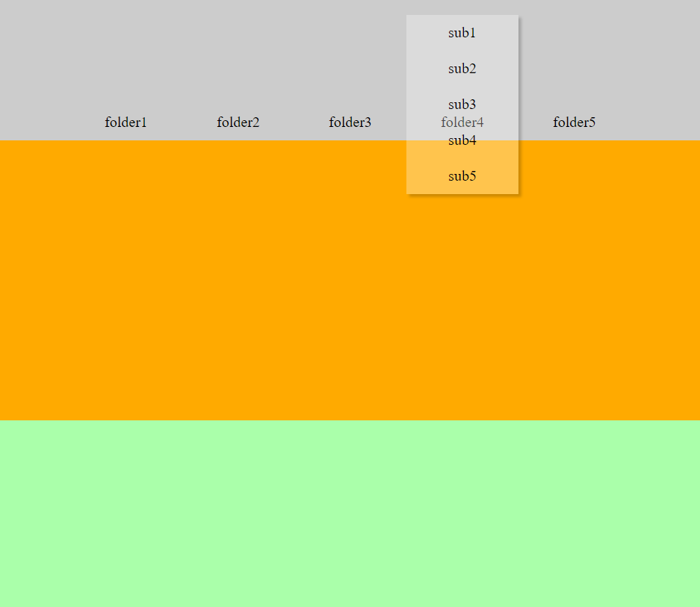Click the sub3 submenu entry
Viewport: 700px width, 607px height.
point(462,105)
